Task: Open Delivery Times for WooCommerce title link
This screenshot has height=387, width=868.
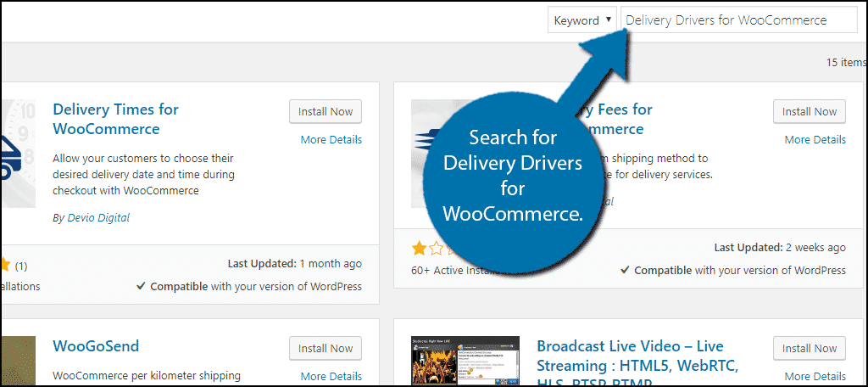Action: tap(115, 119)
